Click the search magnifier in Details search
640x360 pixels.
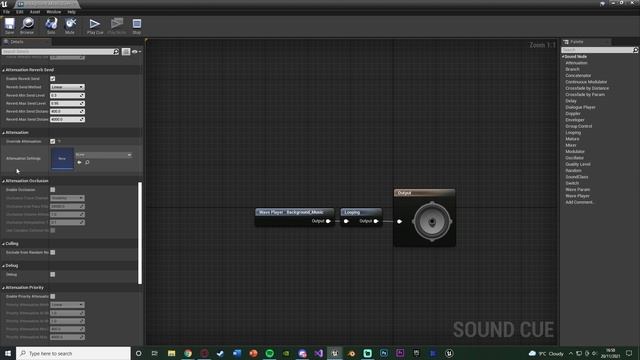[116, 52]
